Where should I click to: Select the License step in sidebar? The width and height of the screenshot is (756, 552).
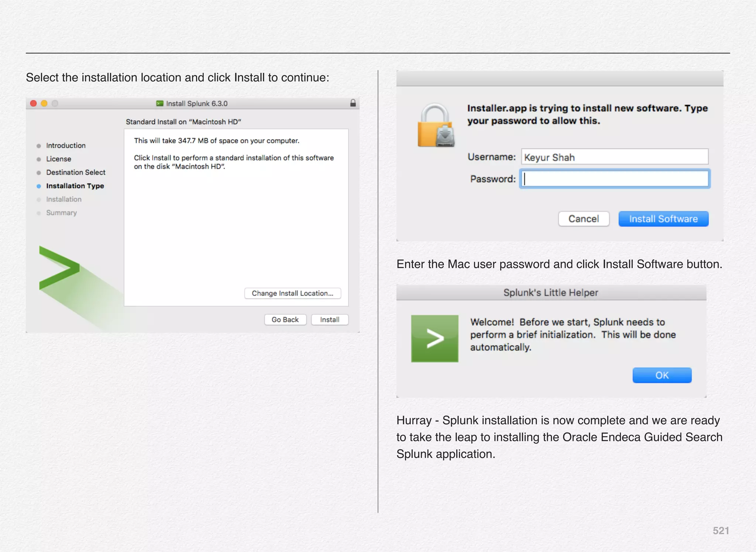click(58, 159)
